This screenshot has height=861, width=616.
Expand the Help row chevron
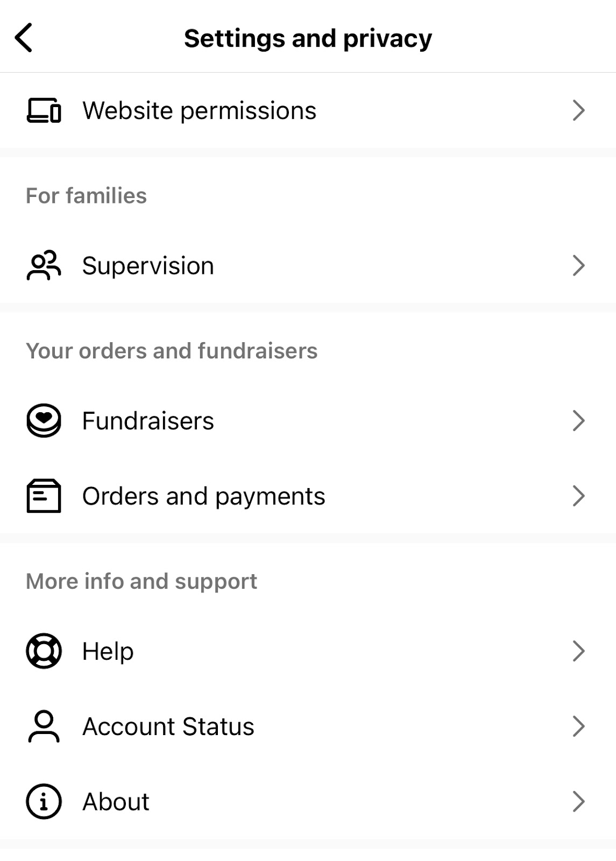coord(578,651)
